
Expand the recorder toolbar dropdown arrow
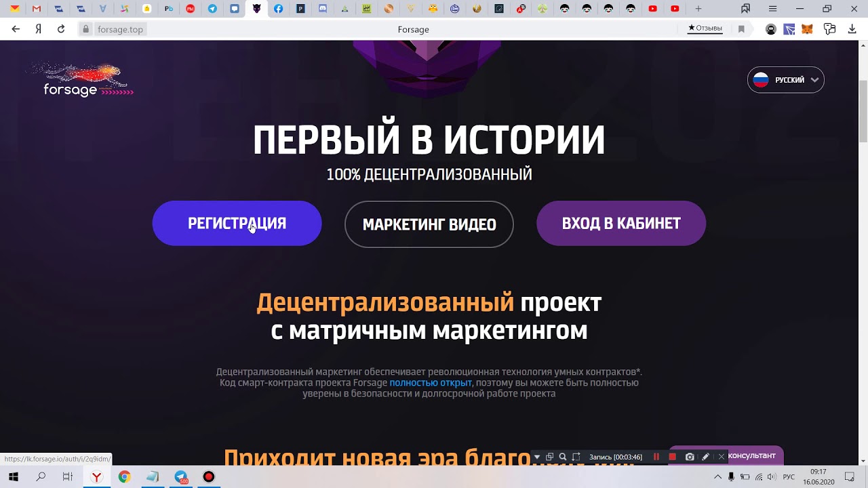(537, 457)
